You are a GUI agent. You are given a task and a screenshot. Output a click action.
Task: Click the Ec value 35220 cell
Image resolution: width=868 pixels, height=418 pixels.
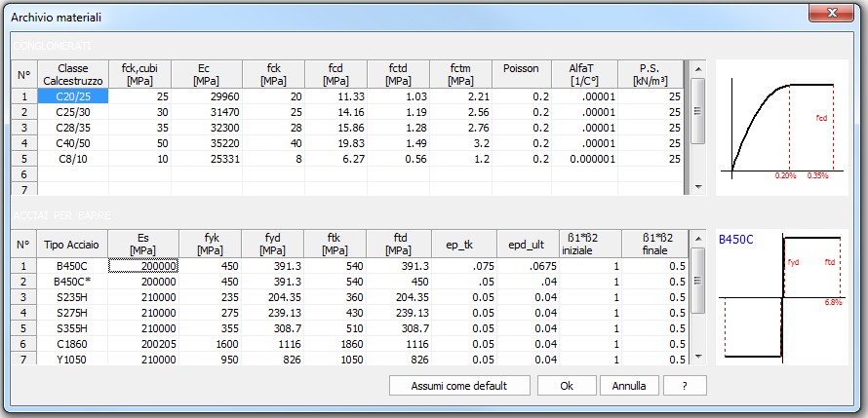pos(207,143)
